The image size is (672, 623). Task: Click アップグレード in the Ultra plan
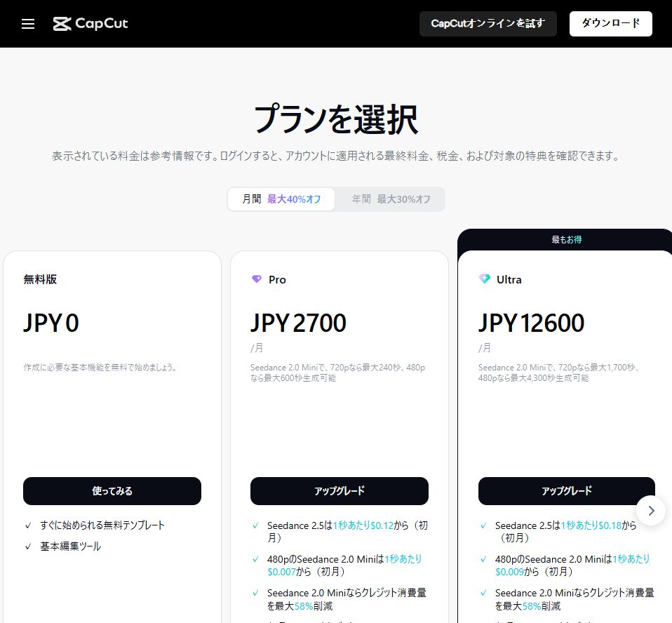click(x=566, y=491)
